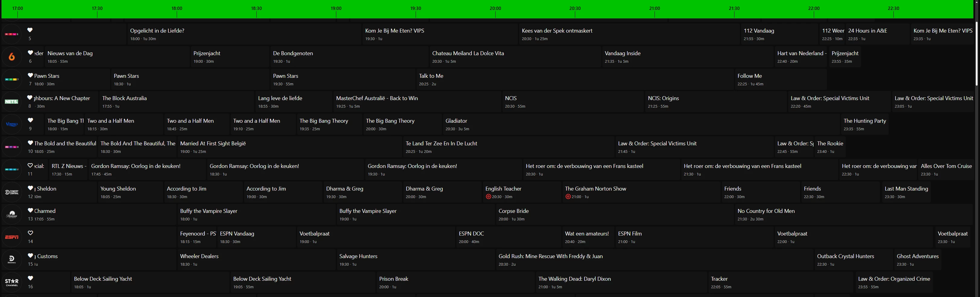This screenshot has height=297, width=980.
Task: Select Buffy the Vampire Slayer at 18:00
Action: point(256,214)
